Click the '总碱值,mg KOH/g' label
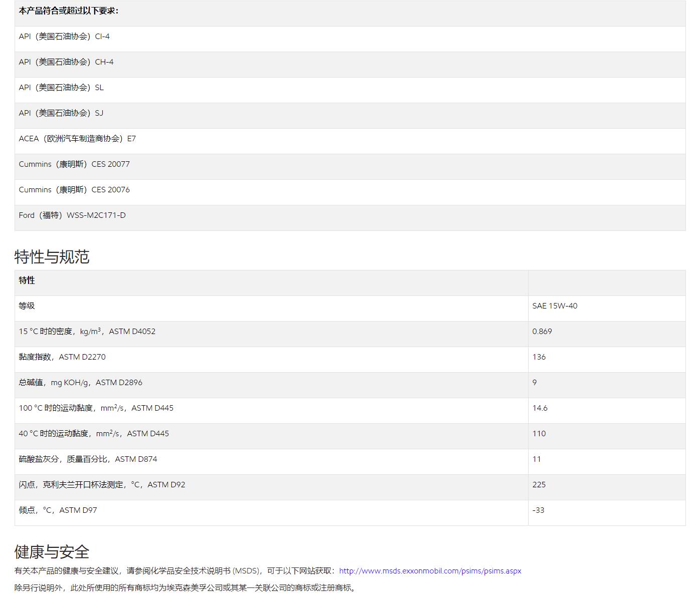 81,383
